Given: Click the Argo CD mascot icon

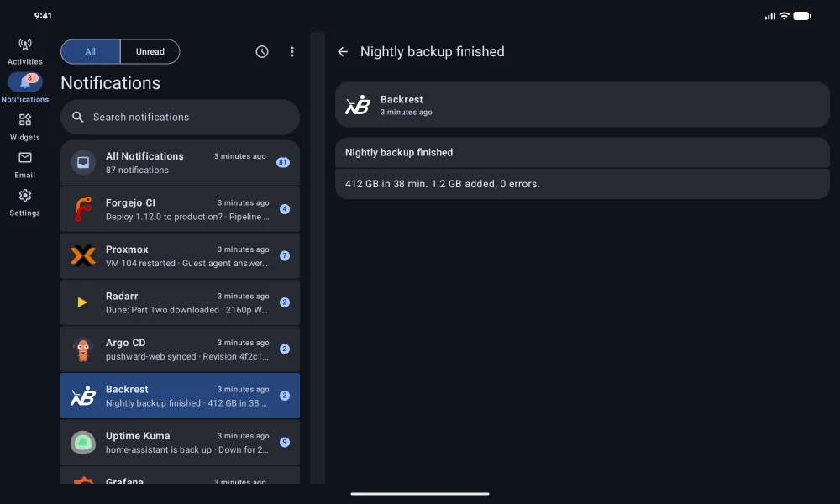Looking at the screenshot, I should tap(83, 349).
